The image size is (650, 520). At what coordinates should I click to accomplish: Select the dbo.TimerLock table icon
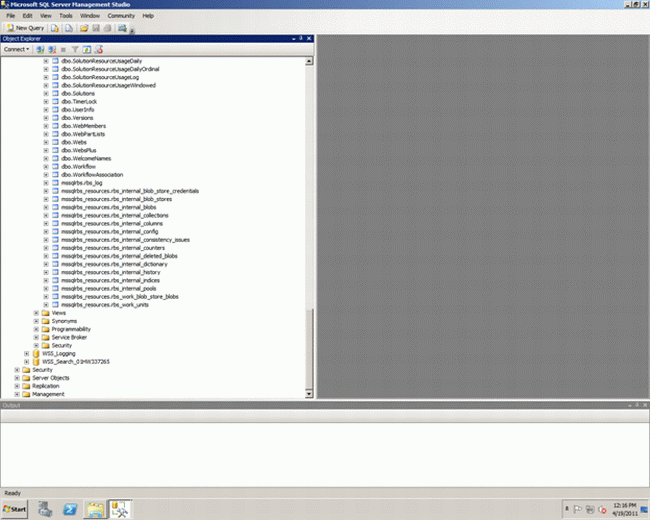55,102
